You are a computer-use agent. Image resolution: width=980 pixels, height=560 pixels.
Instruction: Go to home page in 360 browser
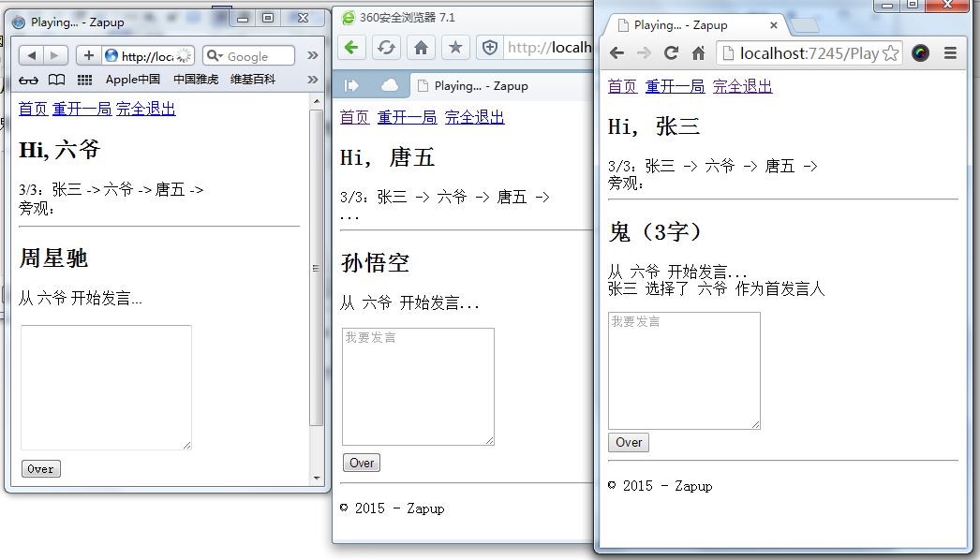tap(422, 47)
